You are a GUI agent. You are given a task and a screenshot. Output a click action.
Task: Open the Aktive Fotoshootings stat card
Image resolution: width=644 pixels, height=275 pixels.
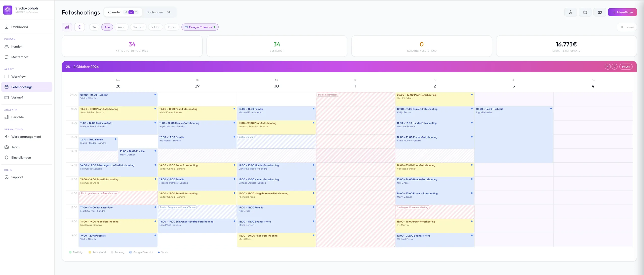coord(132,46)
